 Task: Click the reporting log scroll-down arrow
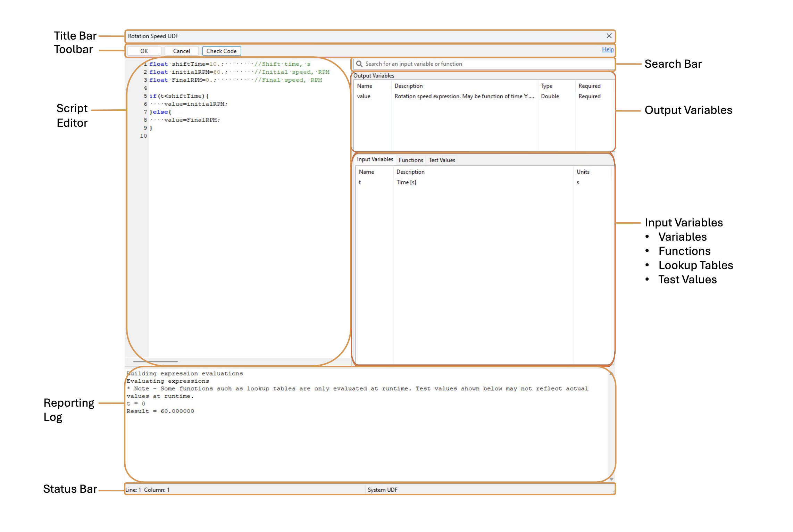click(x=611, y=479)
